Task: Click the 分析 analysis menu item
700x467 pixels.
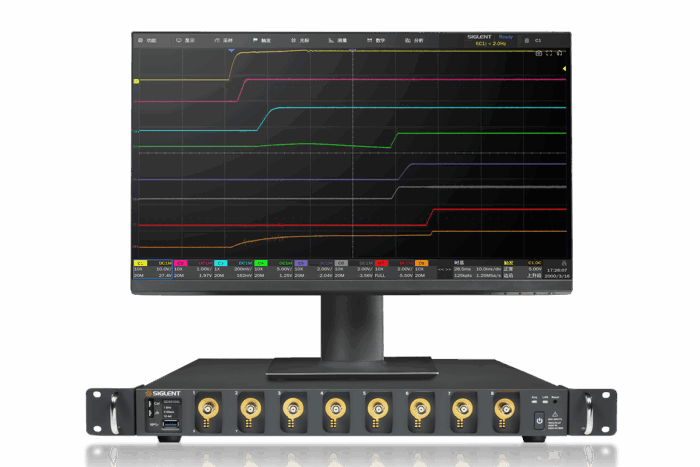Action: pyautogui.click(x=414, y=40)
